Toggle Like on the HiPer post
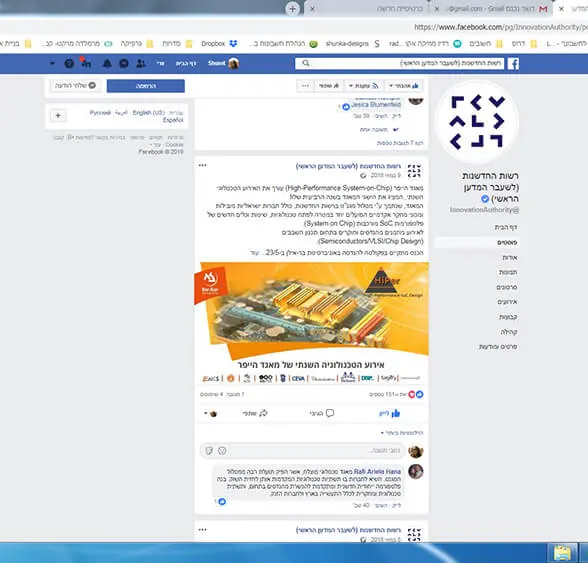The image size is (588, 563). [x=390, y=413]
